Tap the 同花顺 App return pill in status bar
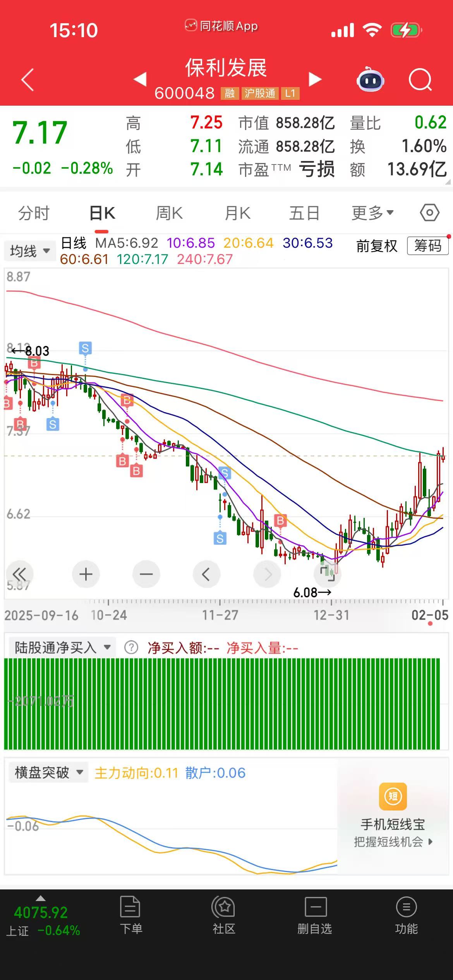 point(221,26)
